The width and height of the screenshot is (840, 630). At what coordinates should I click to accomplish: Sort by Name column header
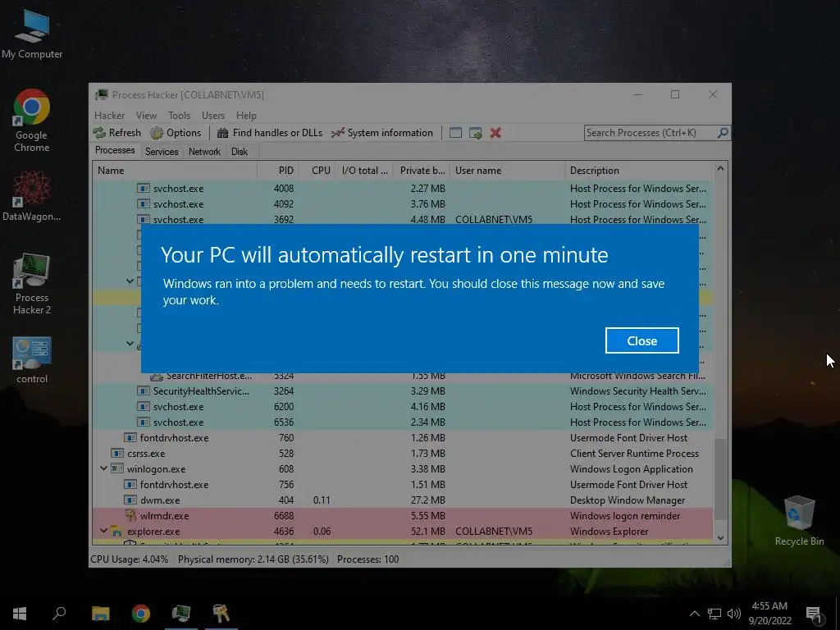[x=175, y=171]
